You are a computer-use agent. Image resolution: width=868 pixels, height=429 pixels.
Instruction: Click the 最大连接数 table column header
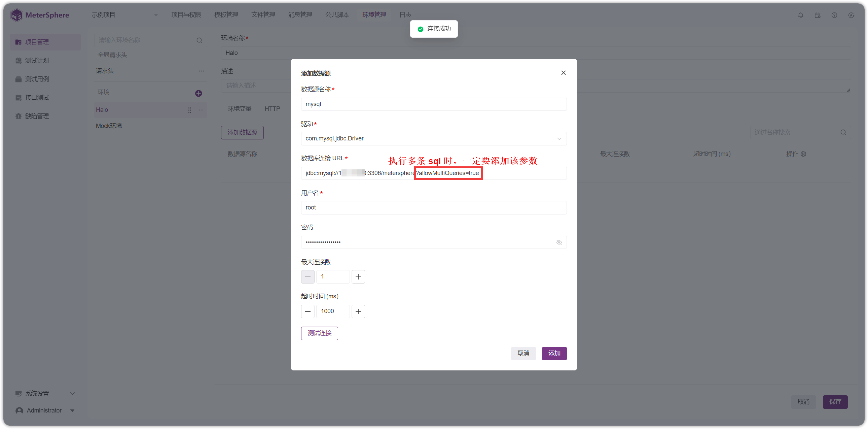click(x=615, y=154)
